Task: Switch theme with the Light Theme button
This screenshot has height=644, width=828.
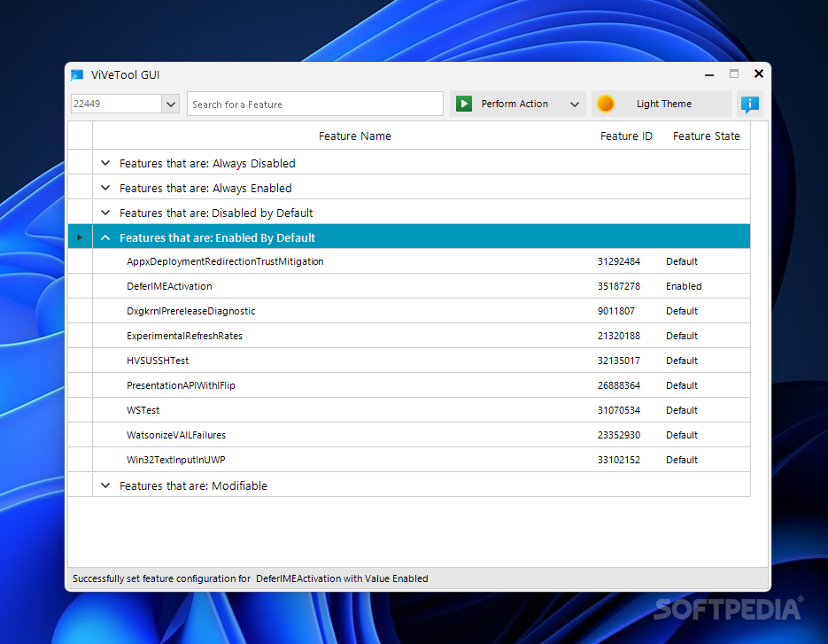Action: (662, 104)
